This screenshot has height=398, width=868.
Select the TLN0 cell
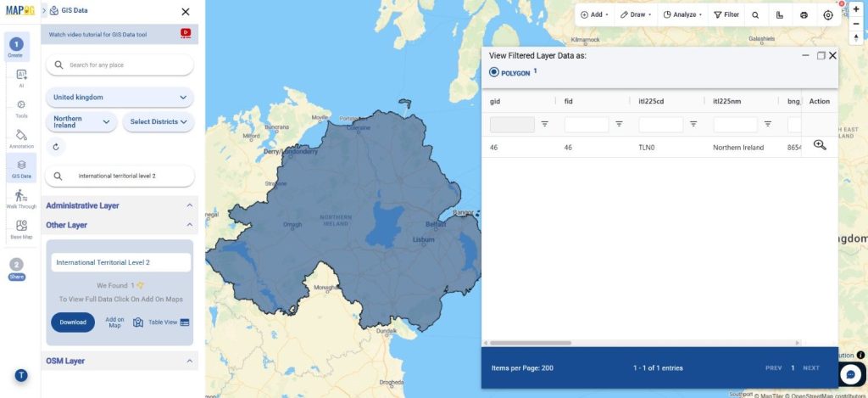click(647, 148)
